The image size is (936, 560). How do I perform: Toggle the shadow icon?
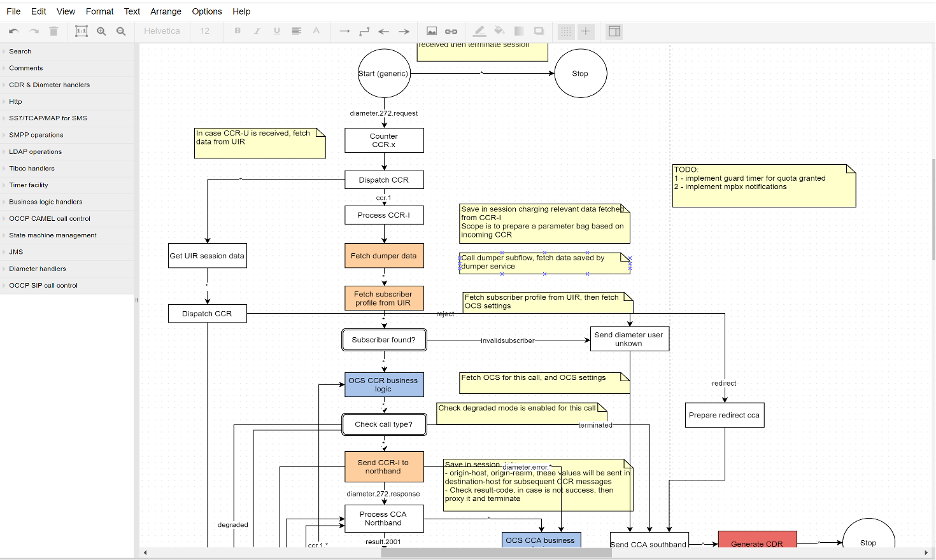point(539,31)
